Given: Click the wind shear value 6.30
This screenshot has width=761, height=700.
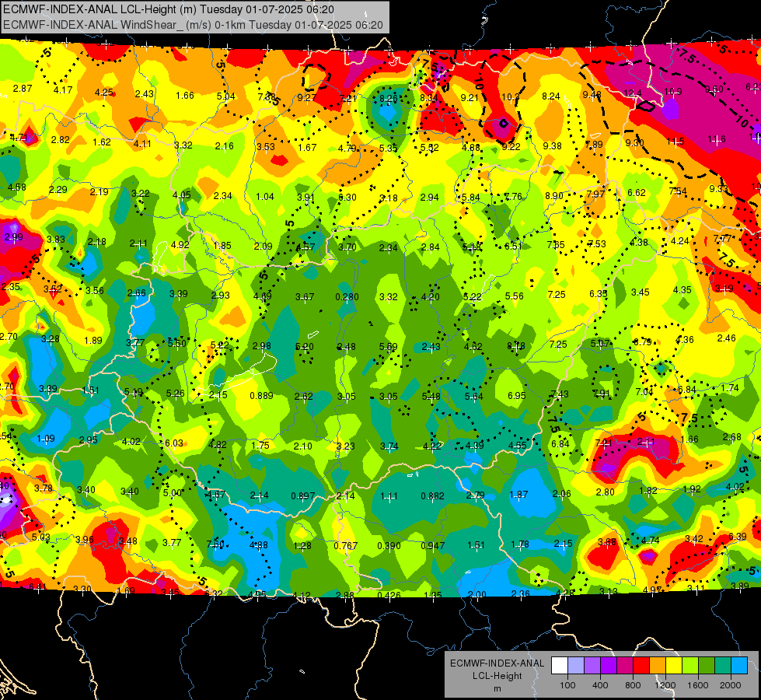Looking at the screenshot, I should 347,198.
